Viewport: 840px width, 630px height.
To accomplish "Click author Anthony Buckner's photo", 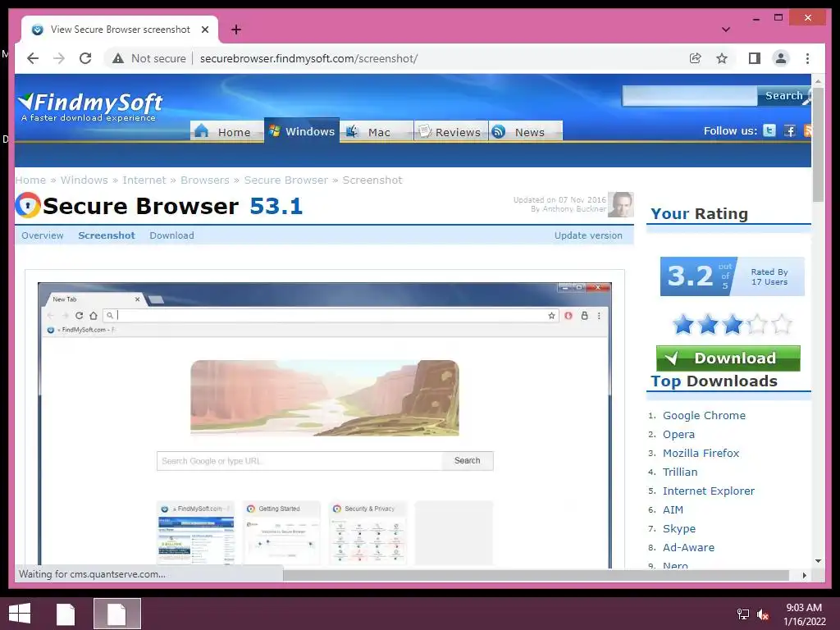I will pyautogui.click(x=621, y=204).
